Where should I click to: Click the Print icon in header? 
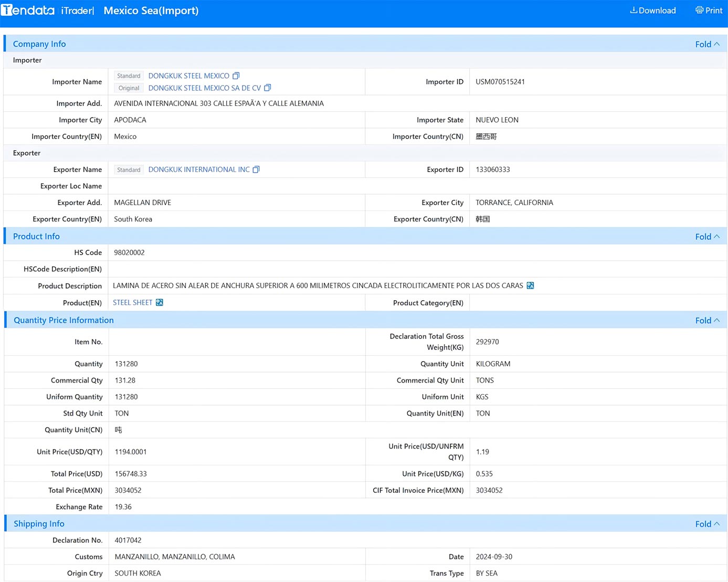pyautogui.click(x=699, y=10)
